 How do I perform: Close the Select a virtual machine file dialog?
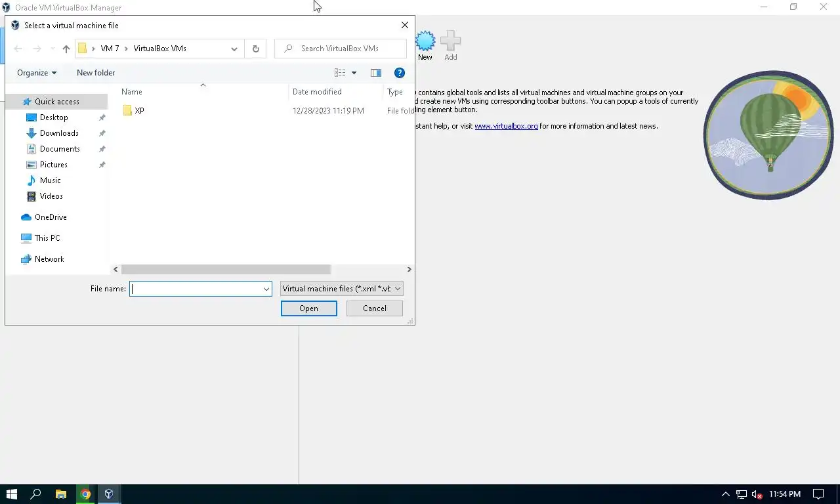(404, 25)
